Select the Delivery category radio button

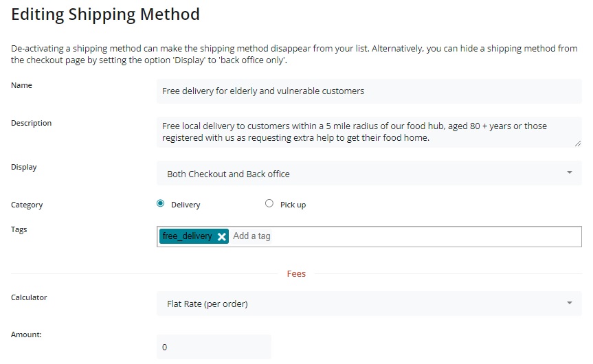click(161, 204)
